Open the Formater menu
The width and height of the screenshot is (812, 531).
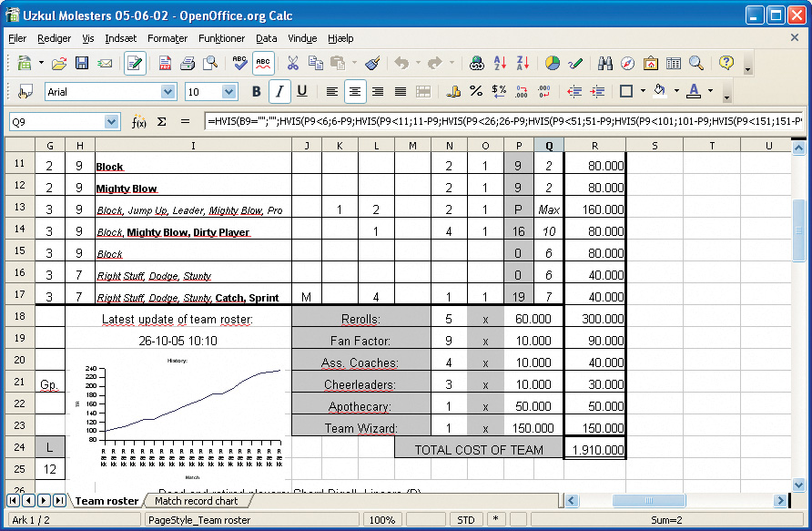click(167, 38)
